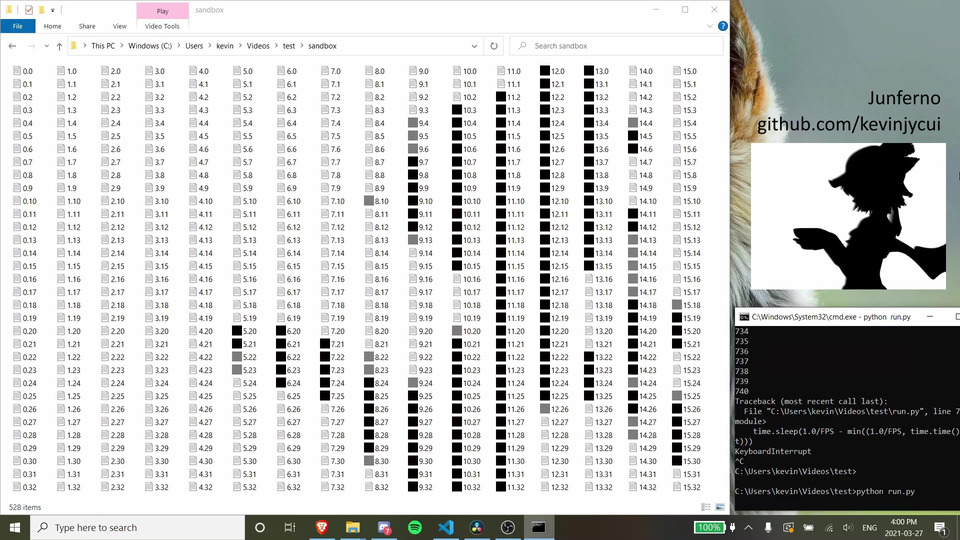Select file 8.26
960x540 pixels.
pyautogui.click(x=377, y=409)
